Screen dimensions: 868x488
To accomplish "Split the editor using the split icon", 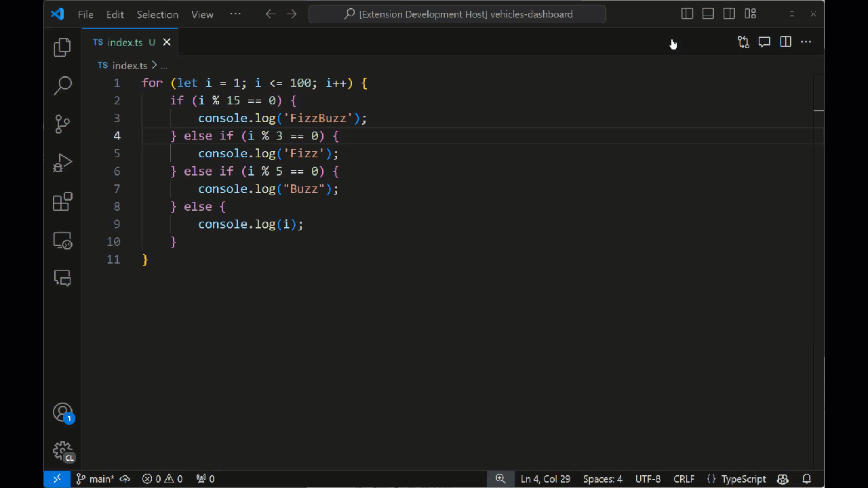I will [x=785, y=42].
